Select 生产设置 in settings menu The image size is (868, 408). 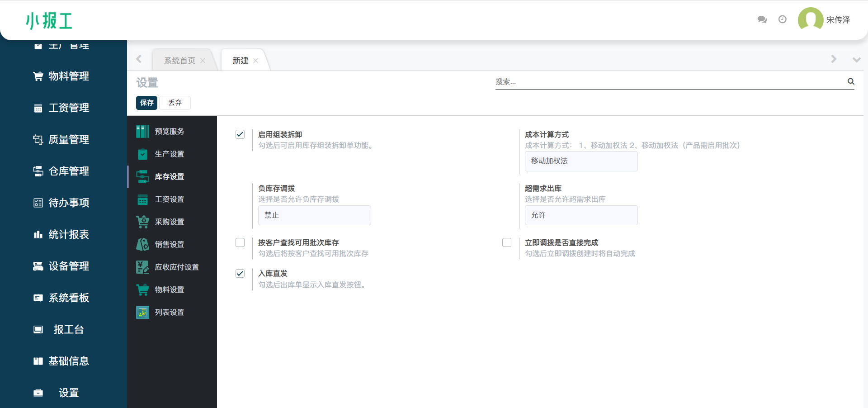pos(169,154)
